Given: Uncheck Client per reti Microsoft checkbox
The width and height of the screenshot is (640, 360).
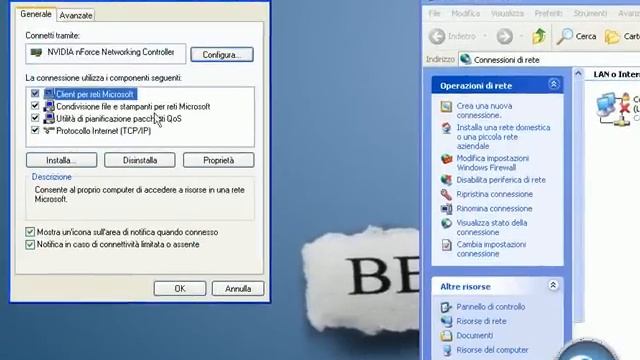Looking at the screenshot, I should tap(35, 93).
